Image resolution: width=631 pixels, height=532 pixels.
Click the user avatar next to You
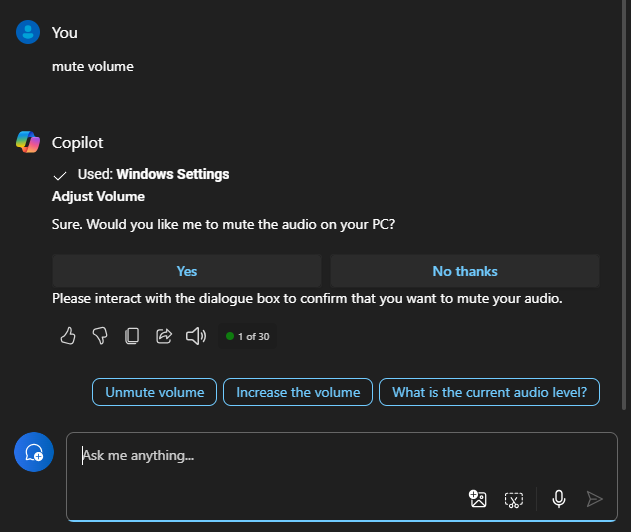point(28,32)
